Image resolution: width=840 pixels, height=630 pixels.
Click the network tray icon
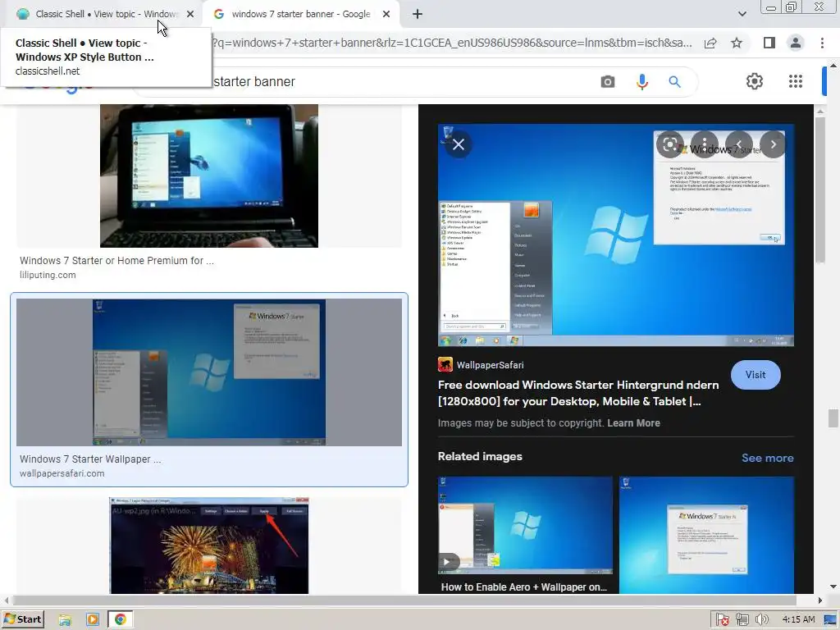click(x=742, y=620)
